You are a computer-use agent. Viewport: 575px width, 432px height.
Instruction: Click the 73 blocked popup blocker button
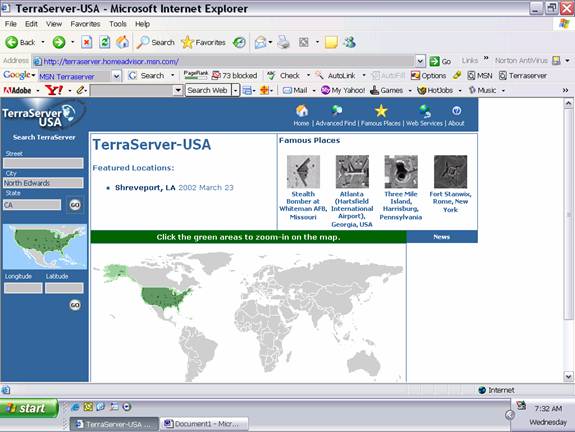[235, 76]
